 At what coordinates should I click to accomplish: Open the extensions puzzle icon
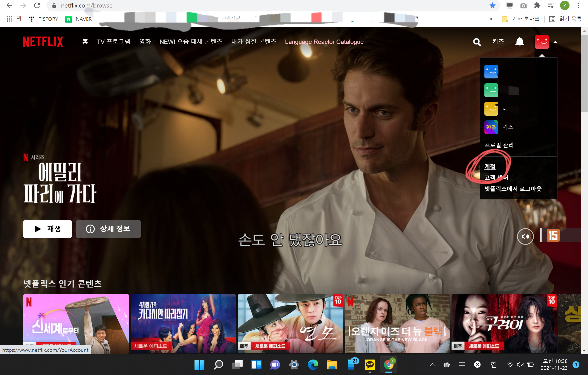pyautogui.click(x=537, y=5)
